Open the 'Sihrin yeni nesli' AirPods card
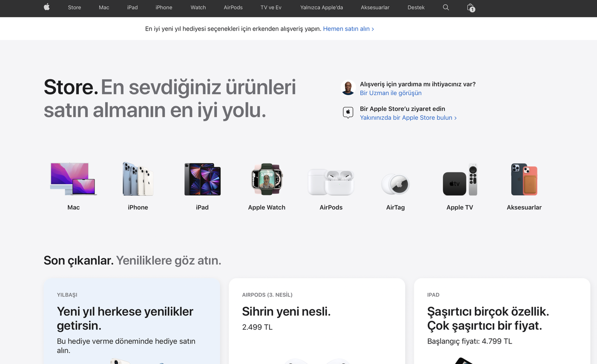This screenshot has width=597, height=364. (317, 321)
